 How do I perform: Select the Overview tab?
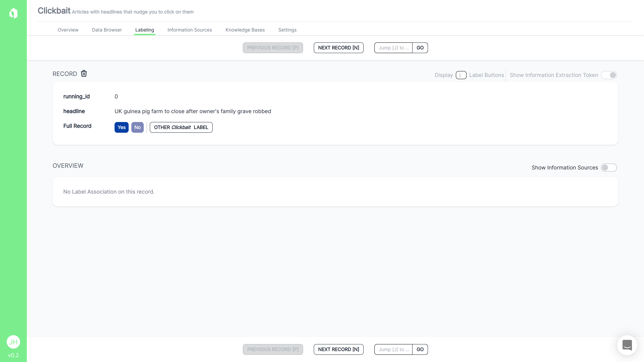tap(68, 30)
